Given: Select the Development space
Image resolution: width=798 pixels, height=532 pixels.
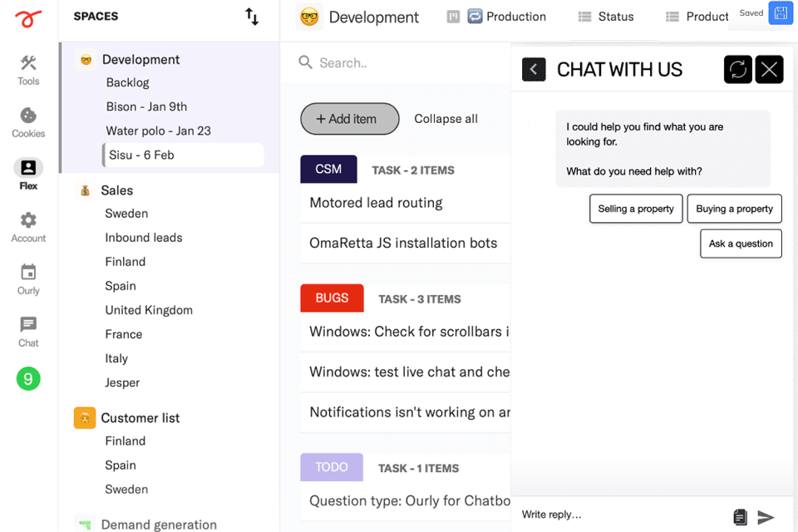Looking at the screenshot, I should pyautogui.click(x=141, y=60).
